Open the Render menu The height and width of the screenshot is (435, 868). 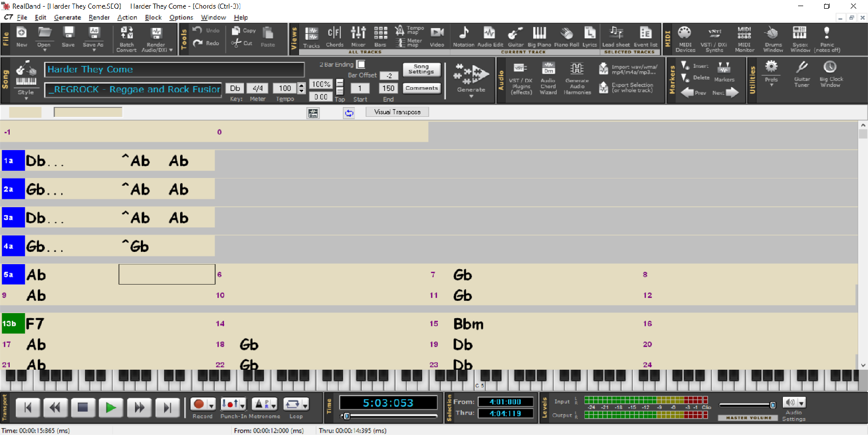(99, 17)
